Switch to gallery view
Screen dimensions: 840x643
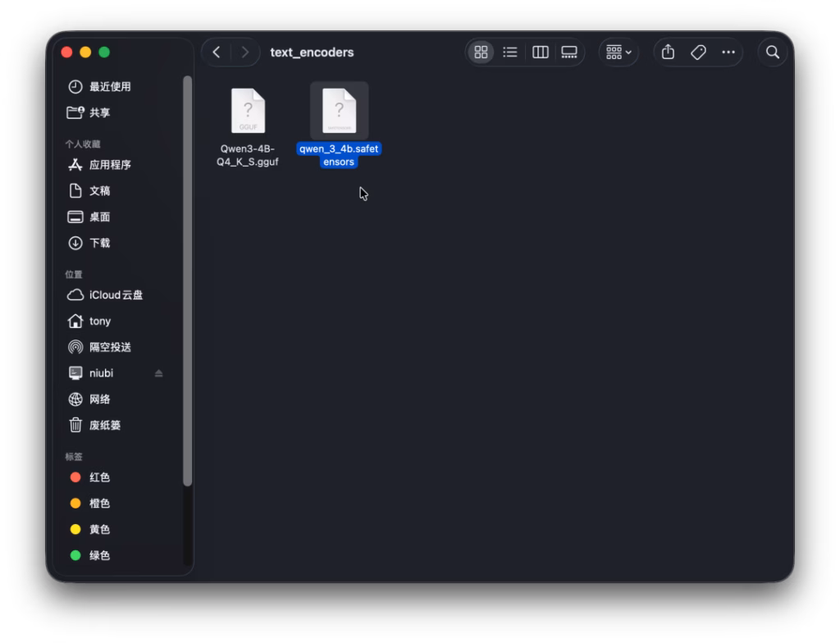569,52
